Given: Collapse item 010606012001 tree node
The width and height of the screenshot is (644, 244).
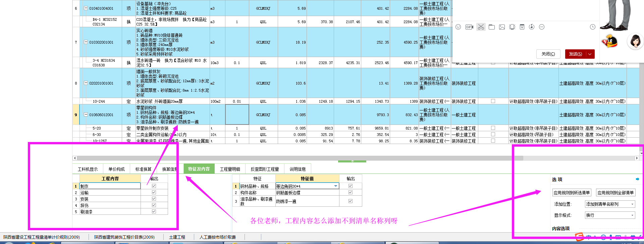Looking at the screenshot, I should [86, 114].
